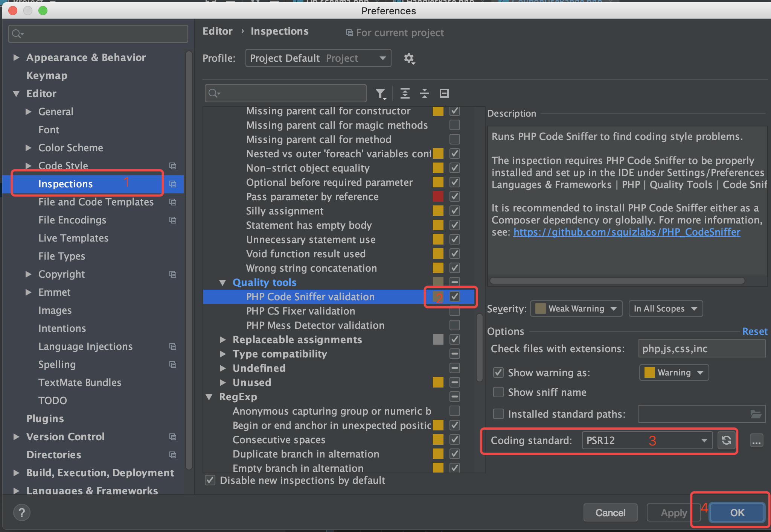This screenshot has height=532, width=771.
Task: Expand all inspection groups via toolbar icon
Action: click(405, 93)
